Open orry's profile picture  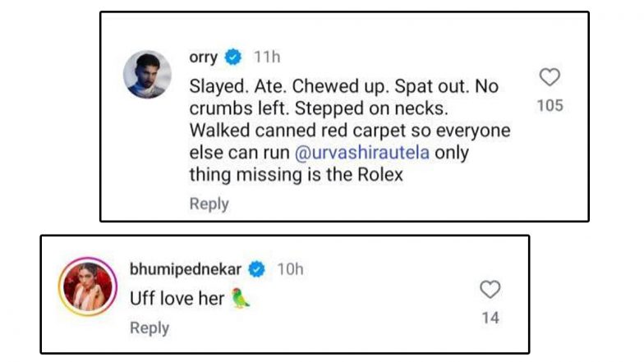[148, 75]
